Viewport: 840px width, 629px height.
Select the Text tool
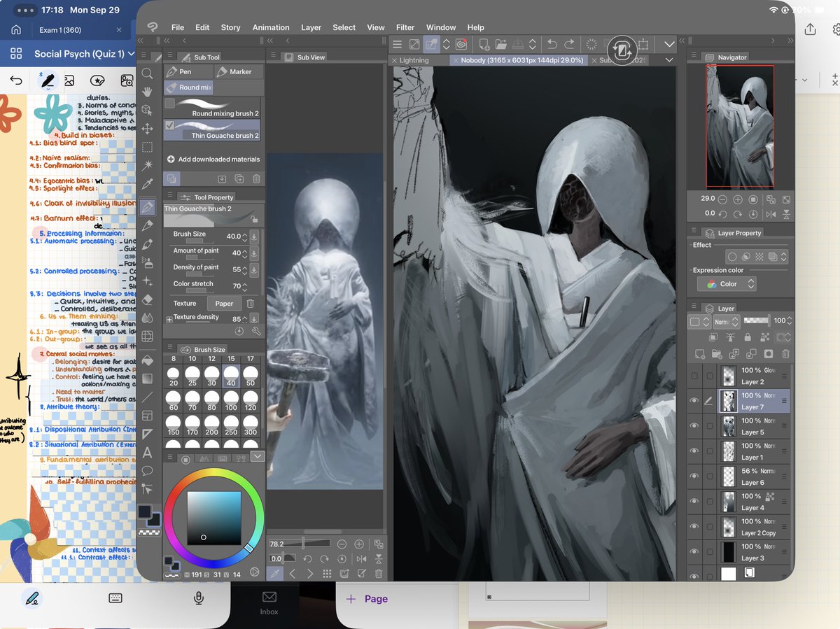pyautogui.click(x=147, y=453)
